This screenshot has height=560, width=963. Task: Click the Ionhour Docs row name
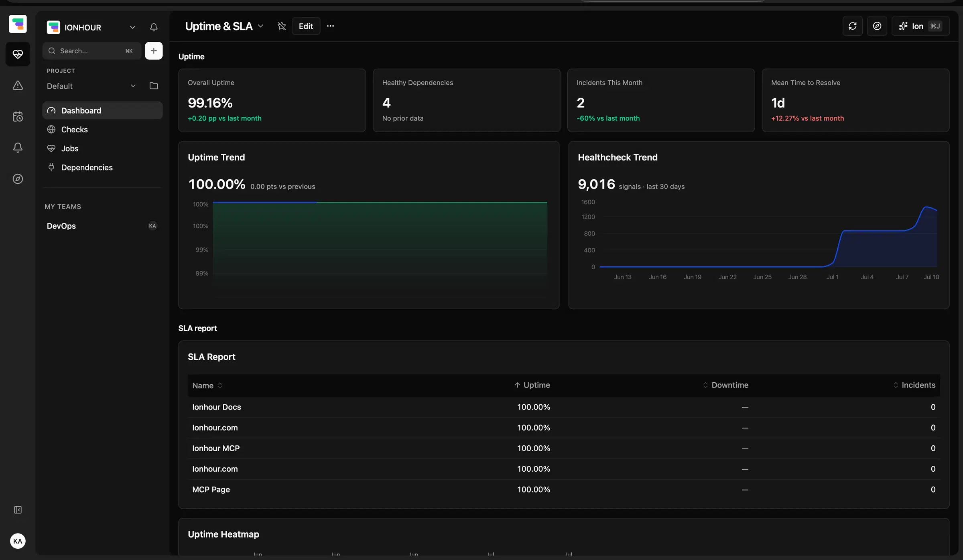coord(217,407)
